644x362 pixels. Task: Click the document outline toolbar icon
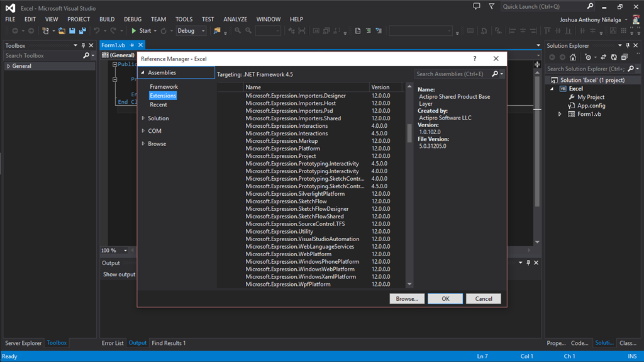click(358, 31)
